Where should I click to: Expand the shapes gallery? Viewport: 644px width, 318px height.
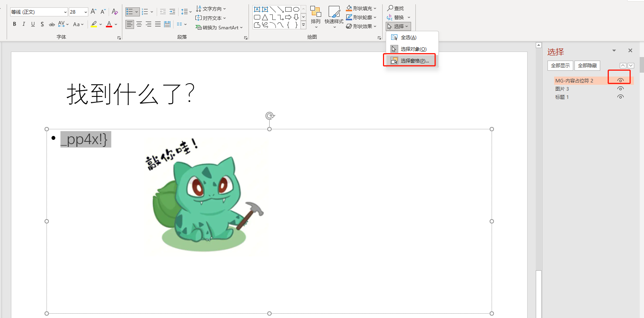[303, 25]
